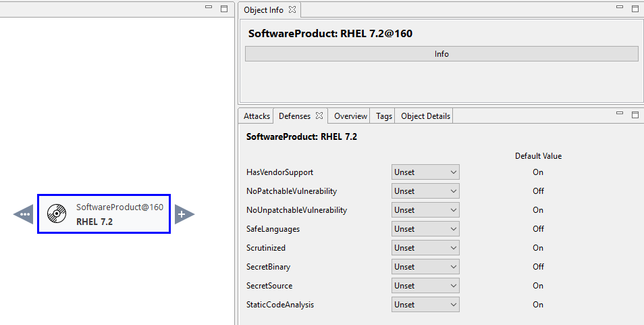644x325 pixels.
Task: Open the NoPatchableVulnerability dropdown
Action: coord(425,191)
